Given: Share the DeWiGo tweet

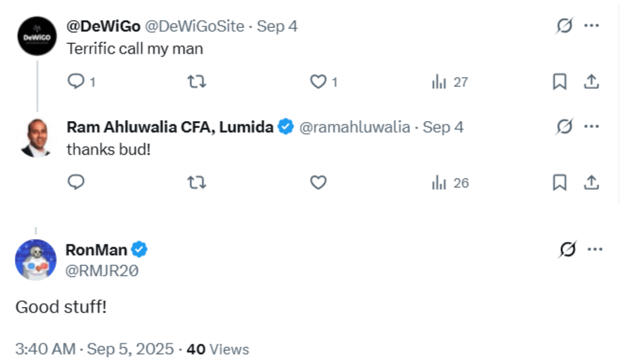Looking at the screenshot, I should click(591, 81).
